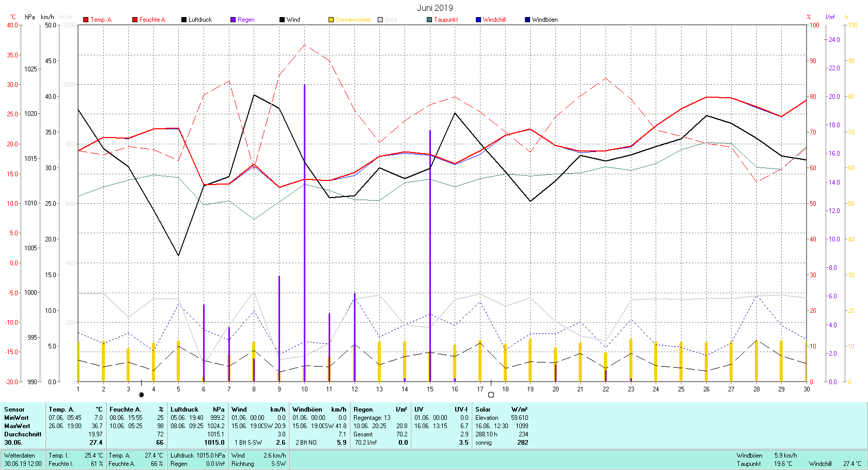Click the MaxWert row label
868x470 pixels.
(17, 426)
